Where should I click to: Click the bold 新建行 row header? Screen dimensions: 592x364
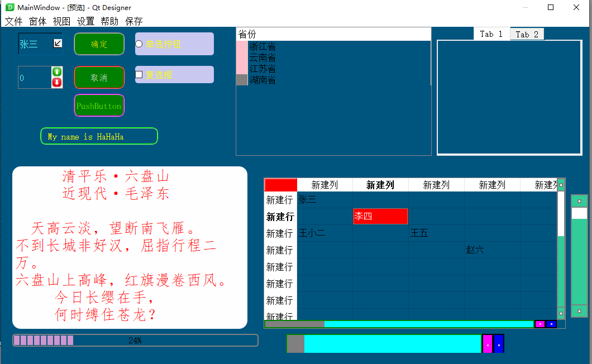280,217
